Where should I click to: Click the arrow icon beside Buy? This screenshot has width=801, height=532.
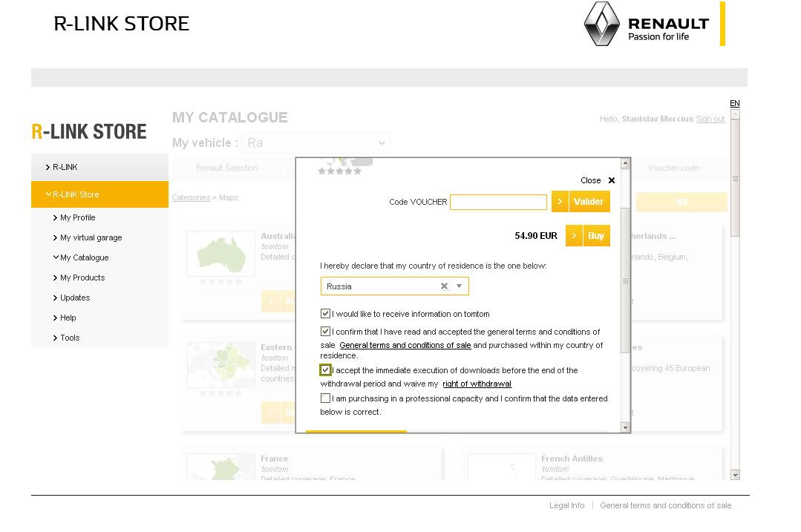click(574, 236)
